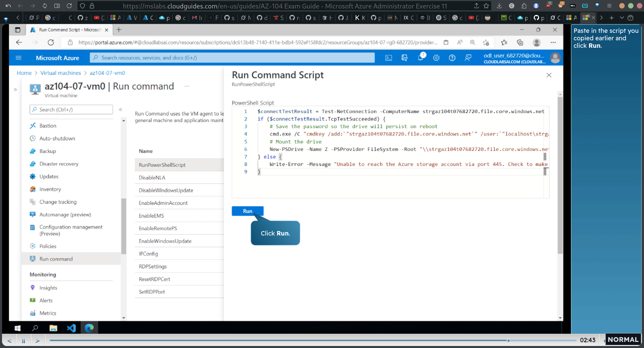Select RunPowerShellScript command row
Screen dimensions: 644x348
click(x=179, y=165)
